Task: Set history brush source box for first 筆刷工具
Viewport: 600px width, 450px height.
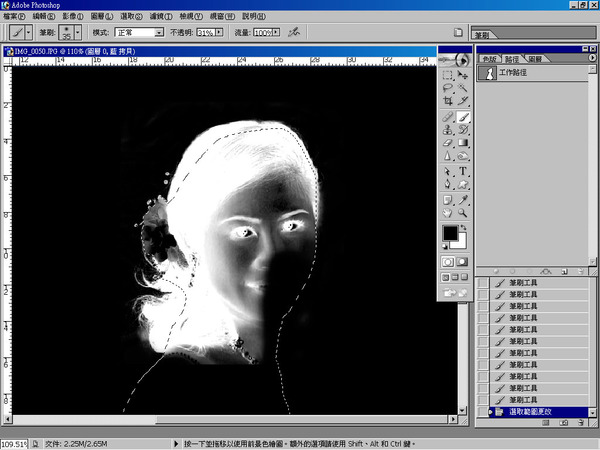Action: pos(484,285)
